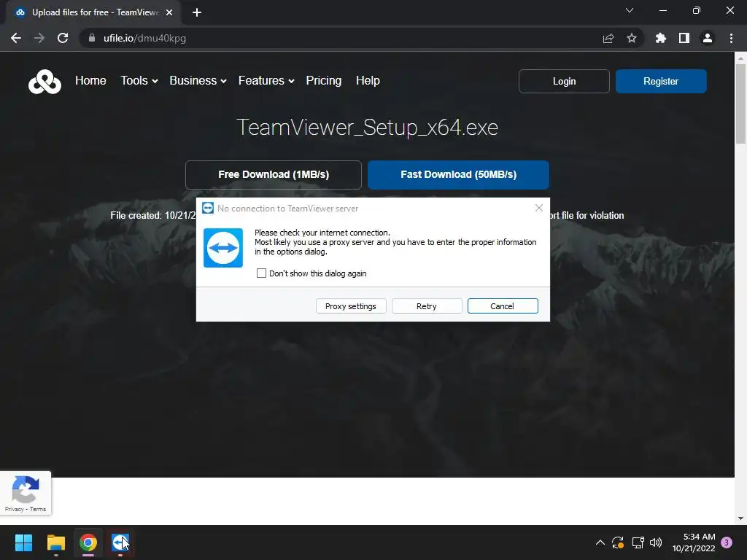Viewport: 747px width, 560px height.
Task: Click the page vertical scrollbar thumb
Action: coord(740,104)
